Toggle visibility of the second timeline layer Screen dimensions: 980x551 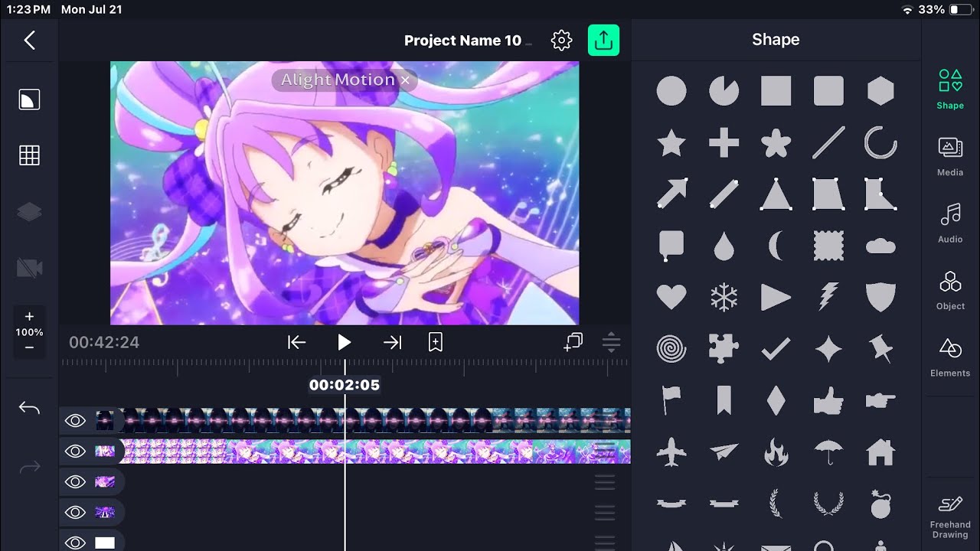point(75,452)
